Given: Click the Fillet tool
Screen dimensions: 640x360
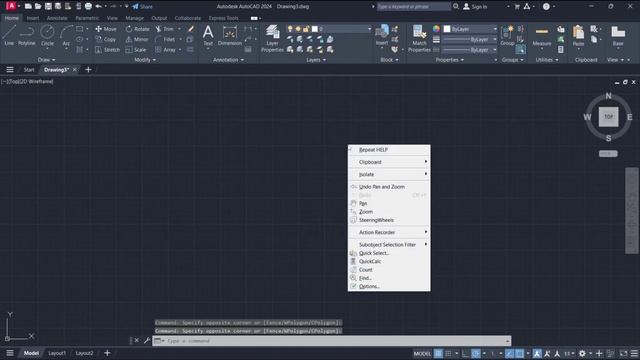Looking at the screenshot, I should [165, 39].
